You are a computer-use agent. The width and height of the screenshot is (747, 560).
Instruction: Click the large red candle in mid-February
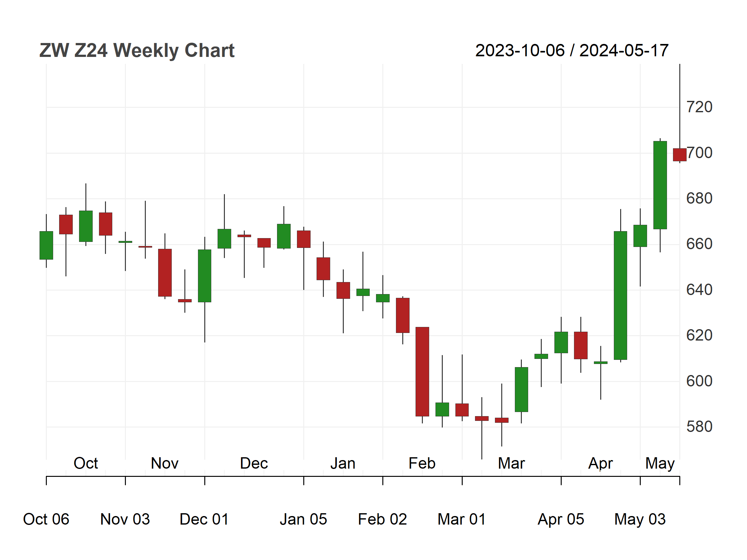[422, 372]
